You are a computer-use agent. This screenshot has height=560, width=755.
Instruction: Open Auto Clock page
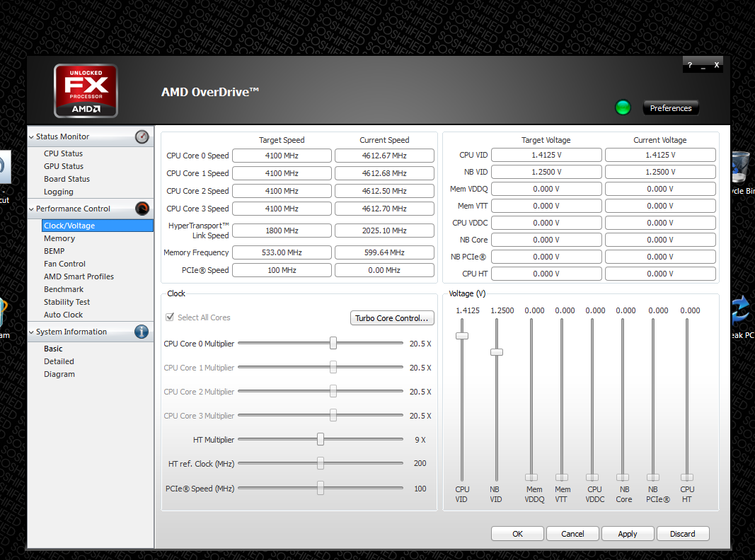(63, 315)
